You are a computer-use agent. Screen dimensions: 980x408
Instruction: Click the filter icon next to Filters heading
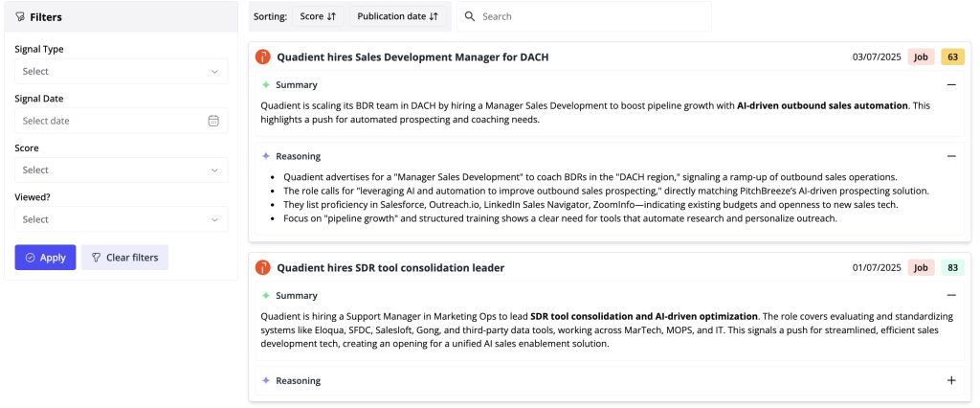pos(20,17)
